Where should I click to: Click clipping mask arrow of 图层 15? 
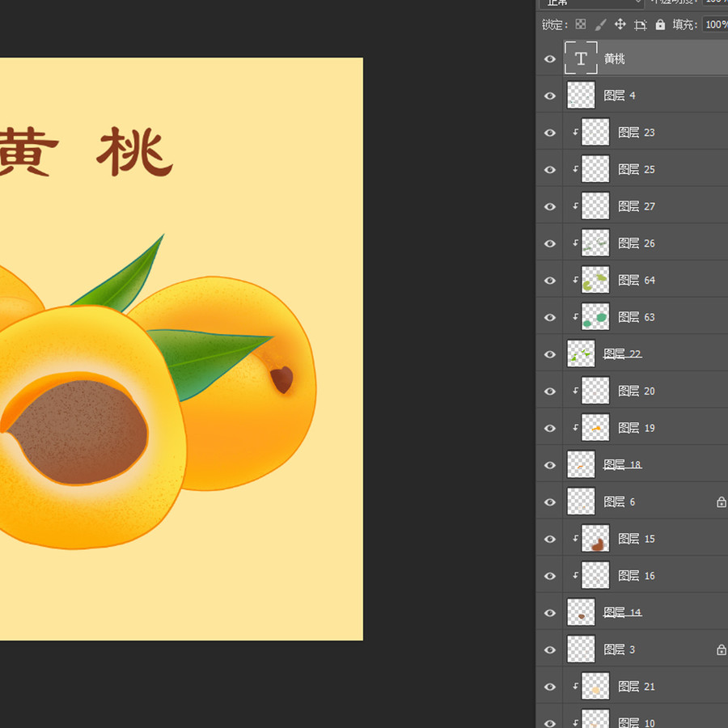pos(575,539)
